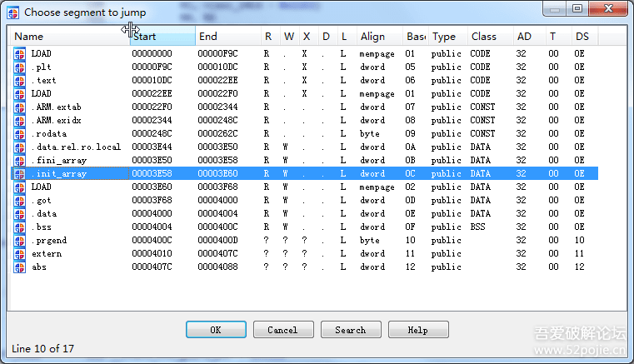Sort segments by the Start column header
Viewport: 634px width, 364px height.
coord(162,37)
